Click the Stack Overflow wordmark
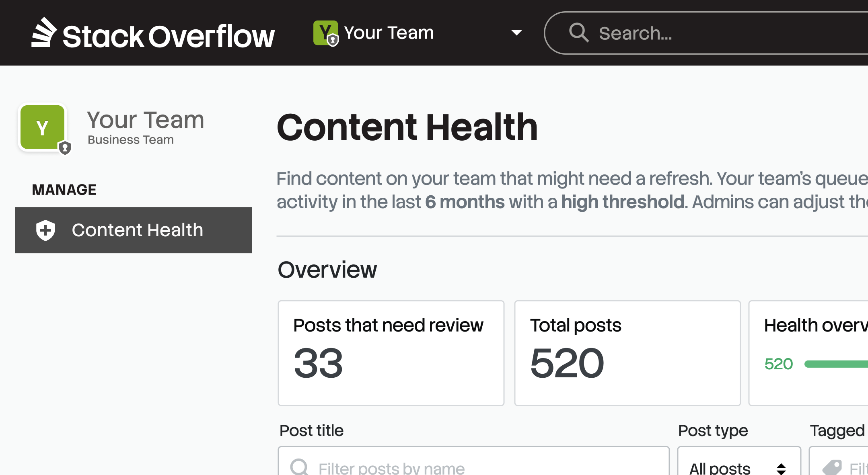The height and width of the screenshot is (475, 868). click(169, 36)
